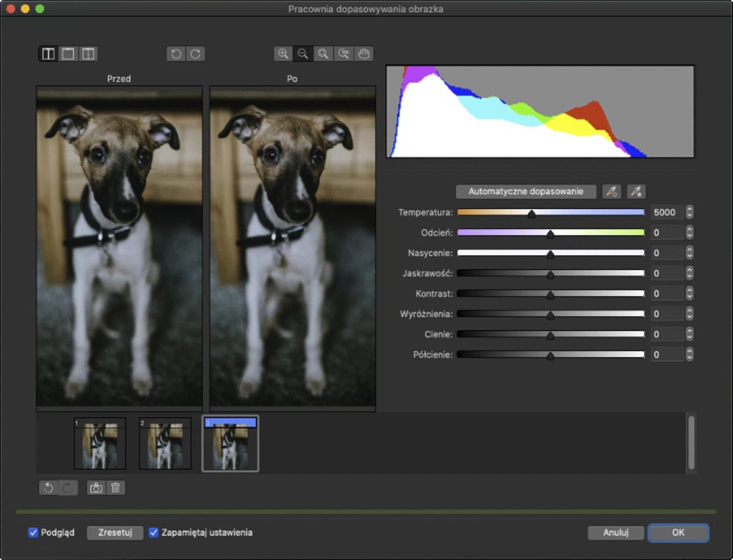Confirm changes with the OK button
This screenshot has height=560, width=733.
point(678,533)
